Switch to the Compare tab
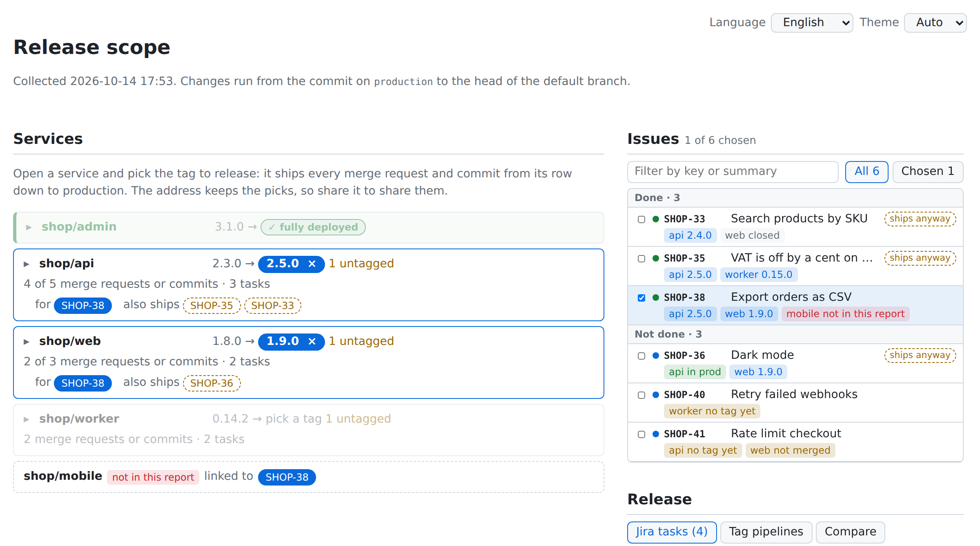980x546 pixels. tap(851, 532)
